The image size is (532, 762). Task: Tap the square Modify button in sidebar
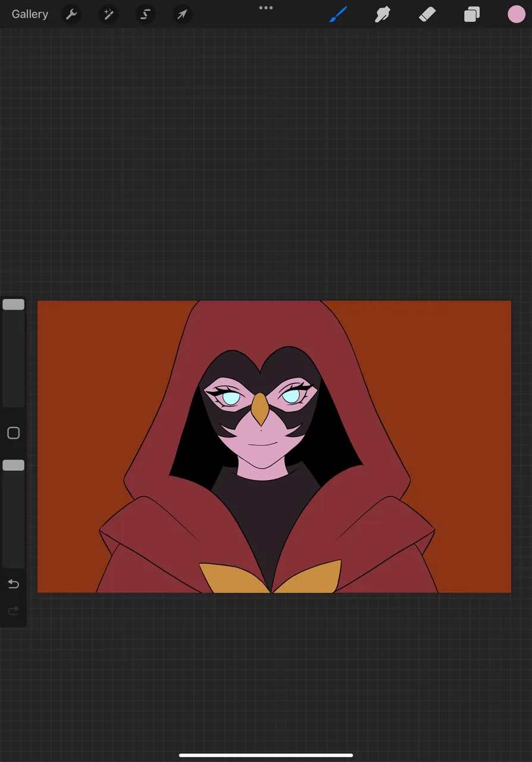pyautogui.click(x=13, y=433)
